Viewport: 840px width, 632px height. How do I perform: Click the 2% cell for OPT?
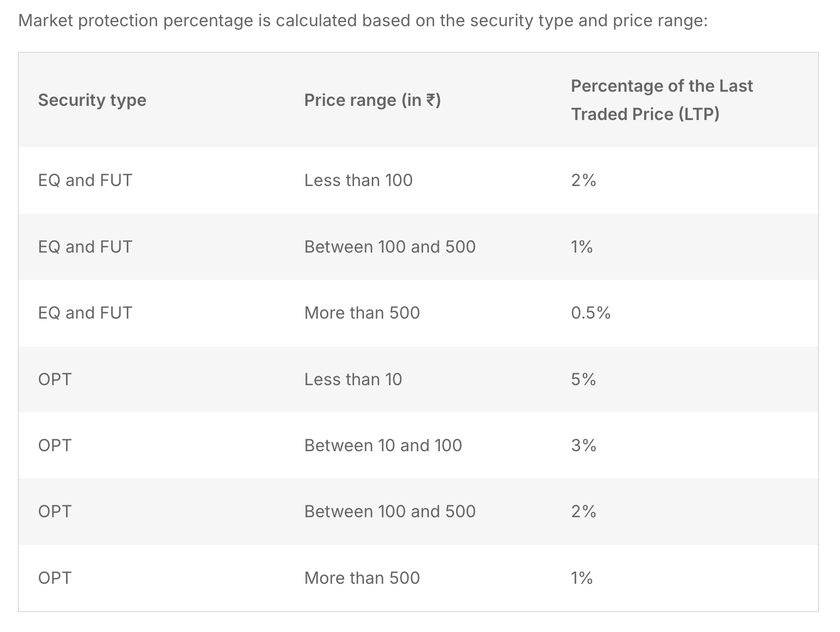point(583,511)
